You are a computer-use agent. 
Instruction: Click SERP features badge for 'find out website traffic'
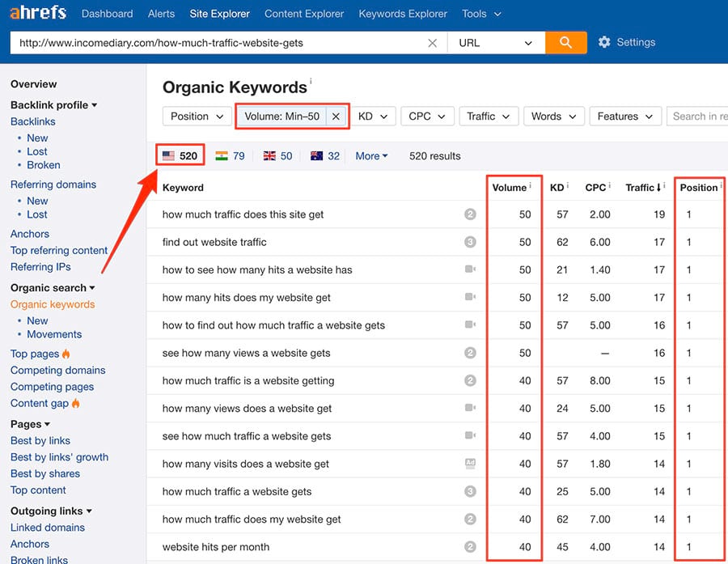click(470, 242)
